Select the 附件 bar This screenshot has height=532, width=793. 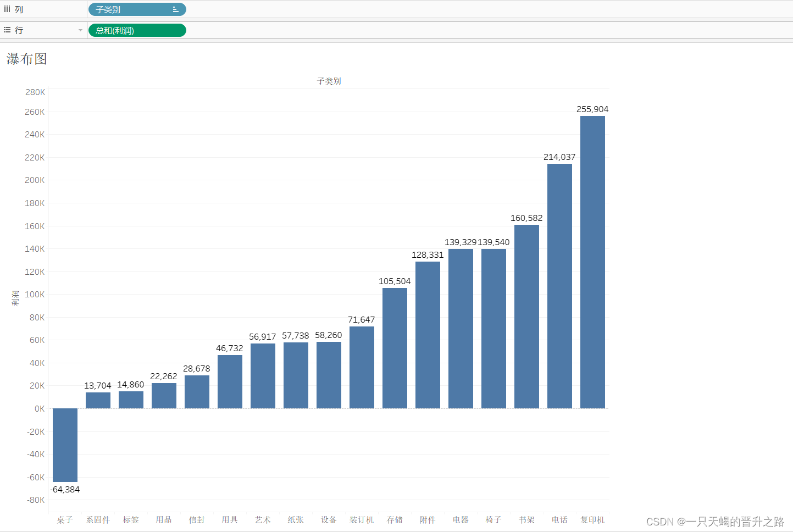coord(428,335)
